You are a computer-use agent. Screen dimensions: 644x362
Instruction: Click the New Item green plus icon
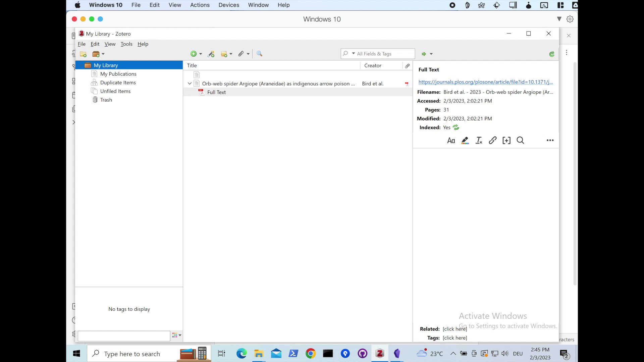click(194, 54)
